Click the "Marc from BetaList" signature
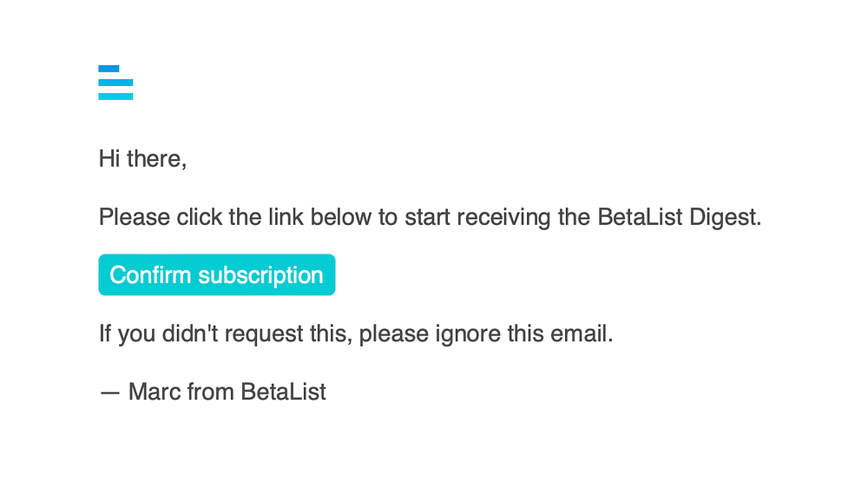 (x=227, y=392)
